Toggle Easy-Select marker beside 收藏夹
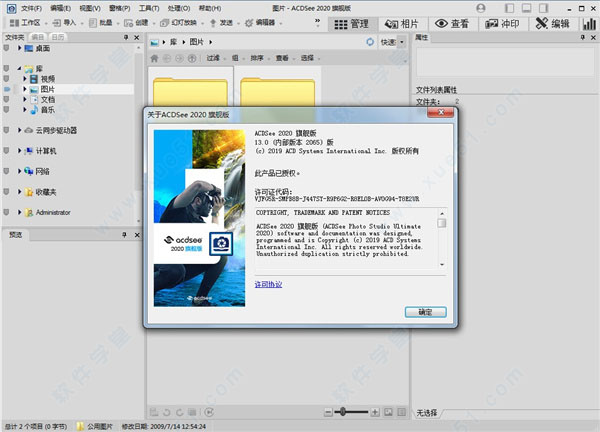600x432 pixels. pyautogui.click(x=6, y=192)
